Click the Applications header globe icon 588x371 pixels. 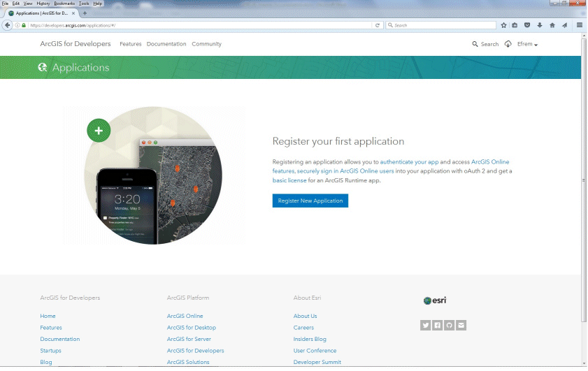pyautogui.click(x=43, y=67)
